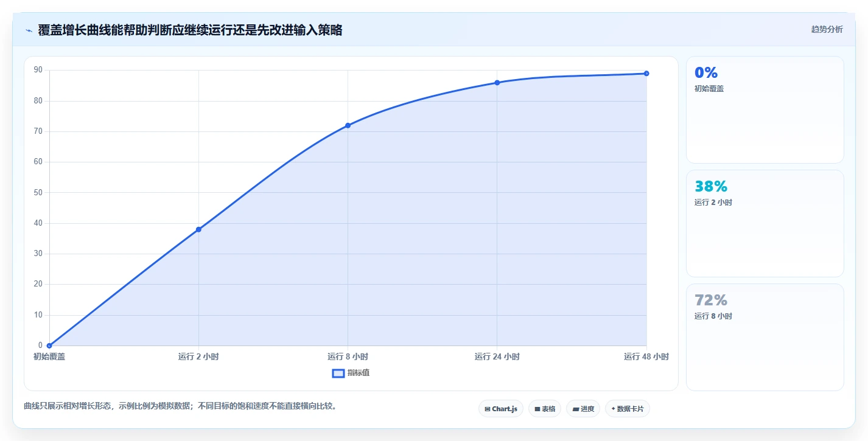Click the data point at 运行 2 小时
868x441 pixels.
click(198, 229)
